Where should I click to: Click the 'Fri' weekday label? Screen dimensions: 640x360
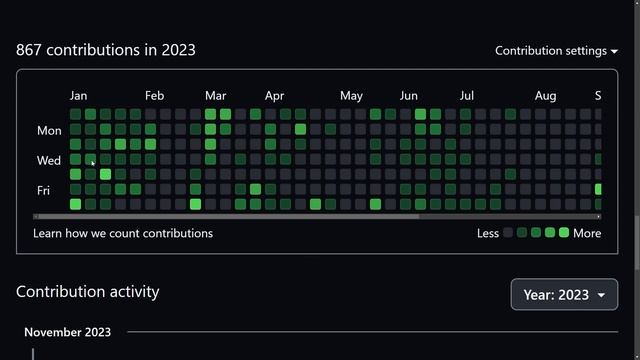(43, 191)
